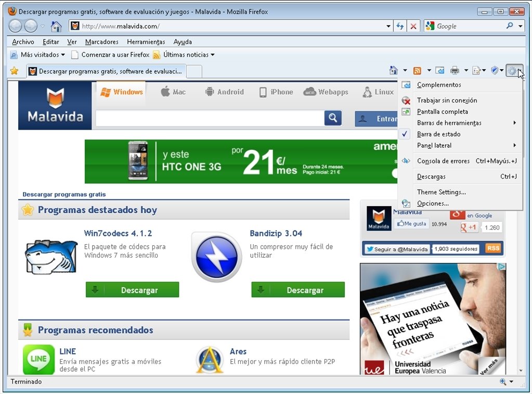Open the address bar history dropdown arrow
The image size is (532, 394).
click(388, 26)
